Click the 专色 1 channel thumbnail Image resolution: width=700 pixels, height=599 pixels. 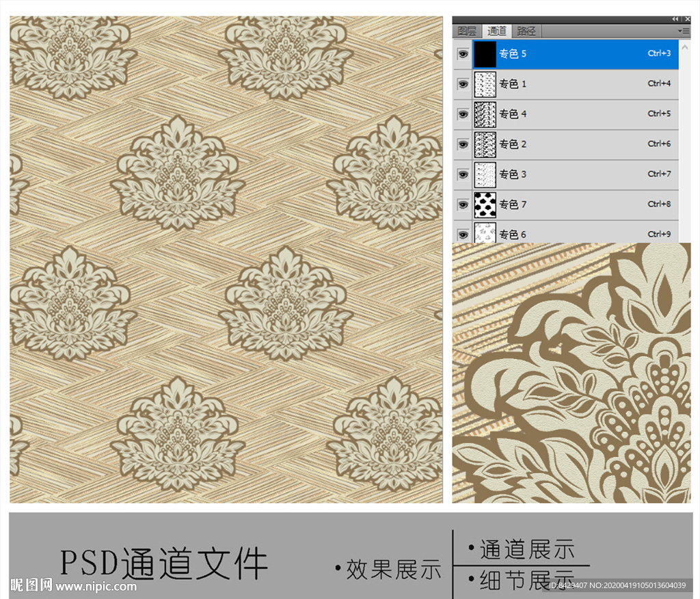click(485, 84)
